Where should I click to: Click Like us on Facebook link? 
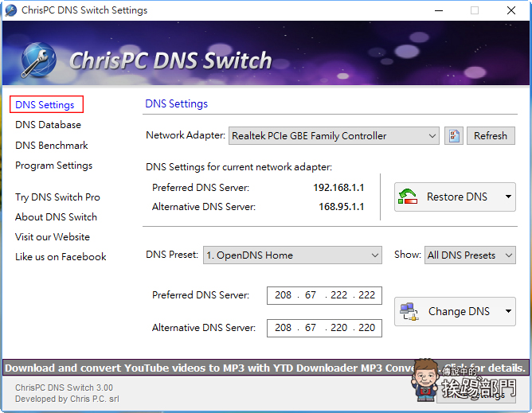click(x=61, y=257)
